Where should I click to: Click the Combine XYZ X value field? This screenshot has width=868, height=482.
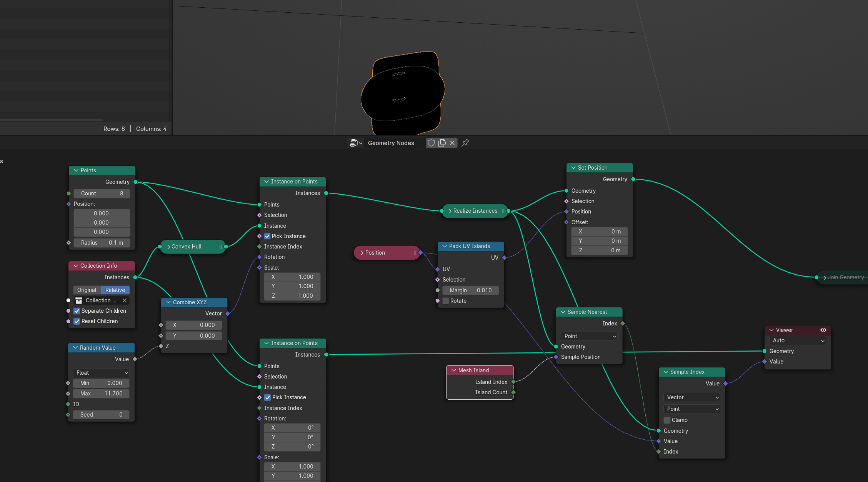(194, 325)
